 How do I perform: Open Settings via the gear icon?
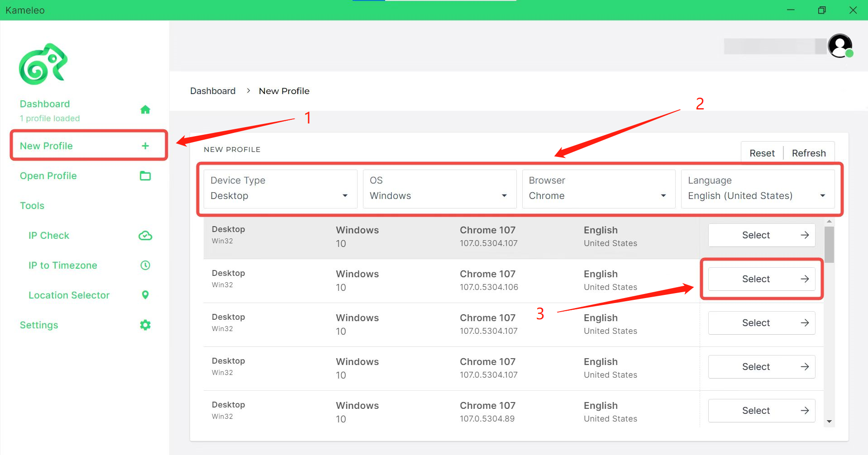coord(145,325)
